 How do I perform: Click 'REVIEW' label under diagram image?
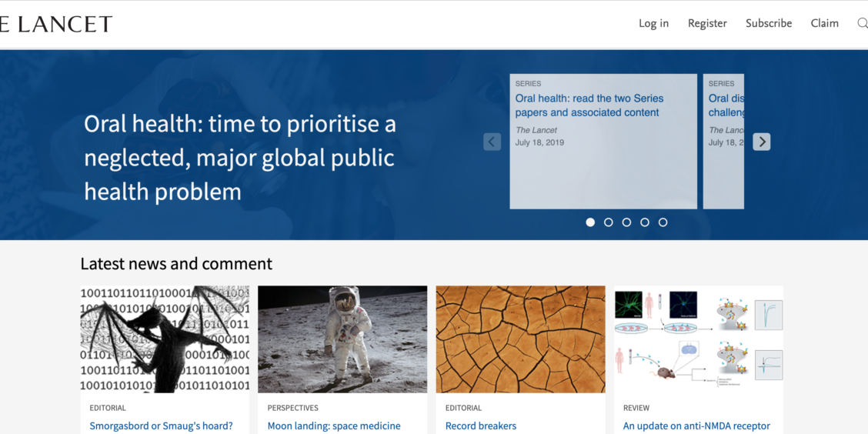click(636, 408)
